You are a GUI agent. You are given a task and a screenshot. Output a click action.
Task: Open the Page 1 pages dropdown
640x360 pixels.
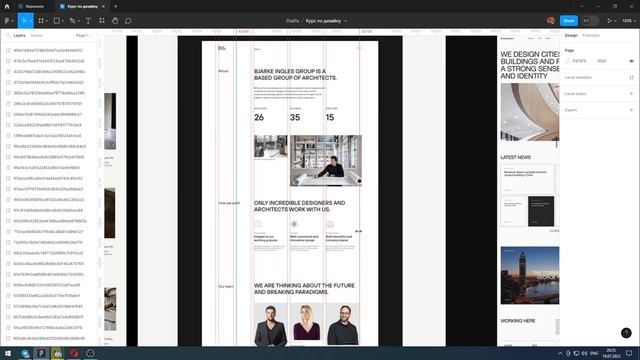point(83,36)
